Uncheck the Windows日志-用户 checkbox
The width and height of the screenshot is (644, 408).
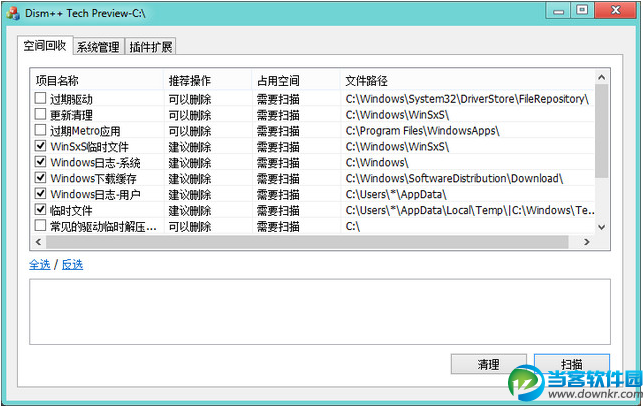coord(40,194)
